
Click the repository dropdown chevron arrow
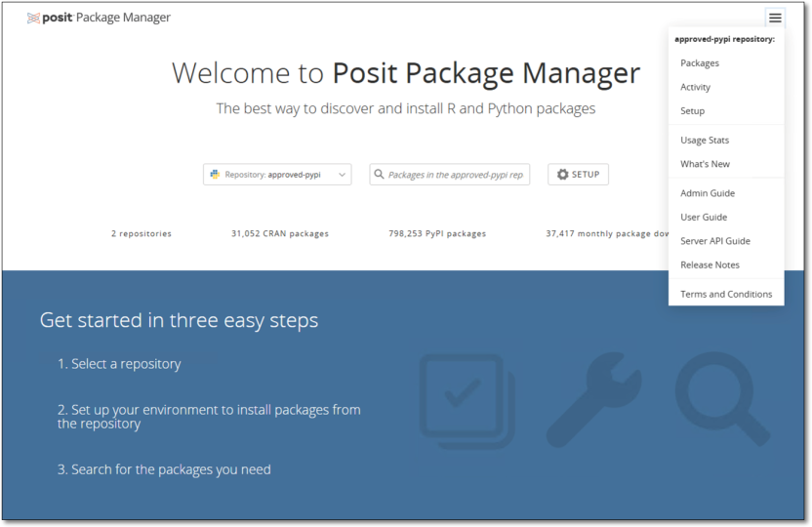pyautogui.click(x=342, y=175)
